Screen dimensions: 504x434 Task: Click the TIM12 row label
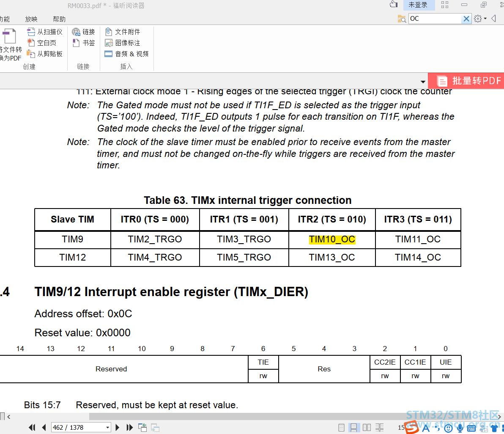click(x=73, y=258)
